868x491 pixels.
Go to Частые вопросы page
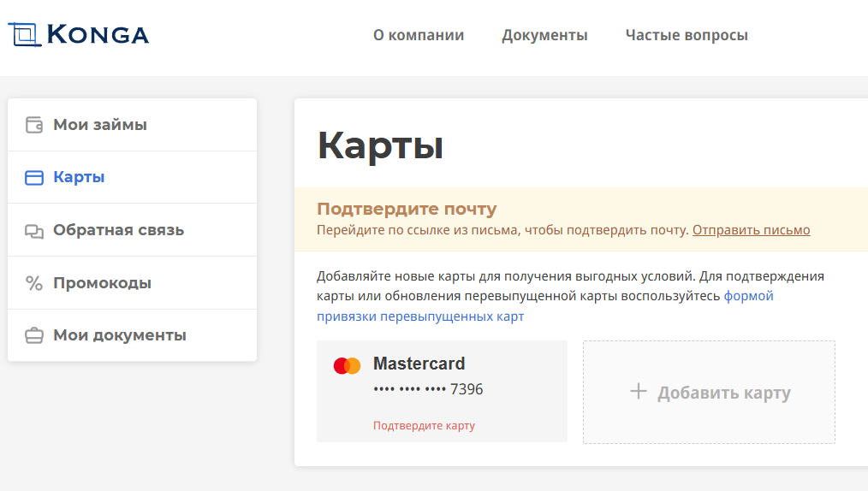point(687,35)
